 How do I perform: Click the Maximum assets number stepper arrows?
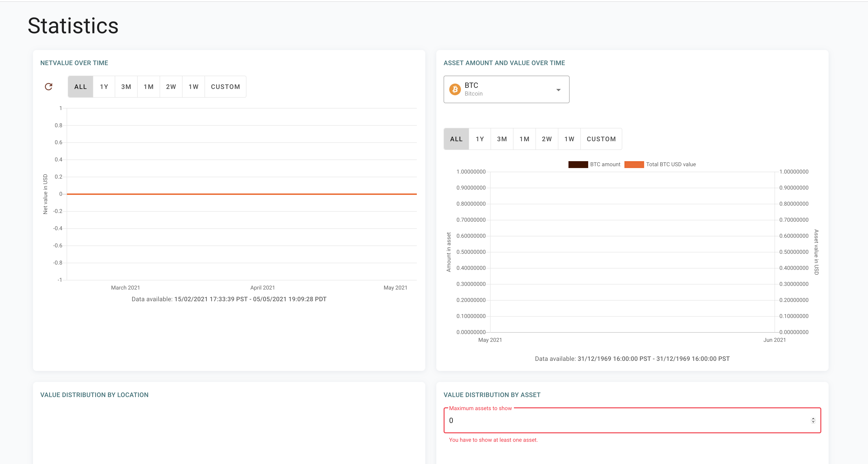pos(813,420)
